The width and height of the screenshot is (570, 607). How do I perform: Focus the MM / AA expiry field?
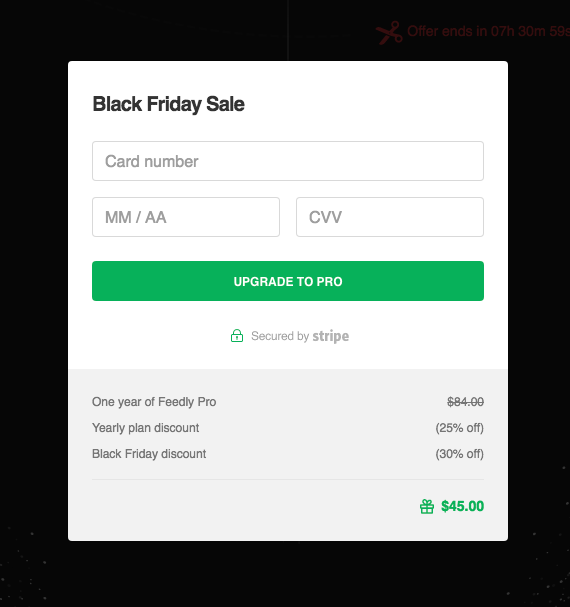pos(186,217)
